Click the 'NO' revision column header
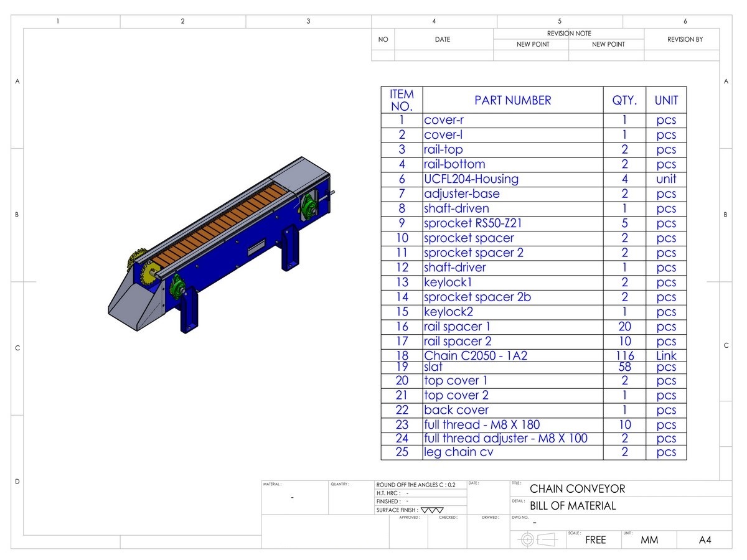 point(383,39)
